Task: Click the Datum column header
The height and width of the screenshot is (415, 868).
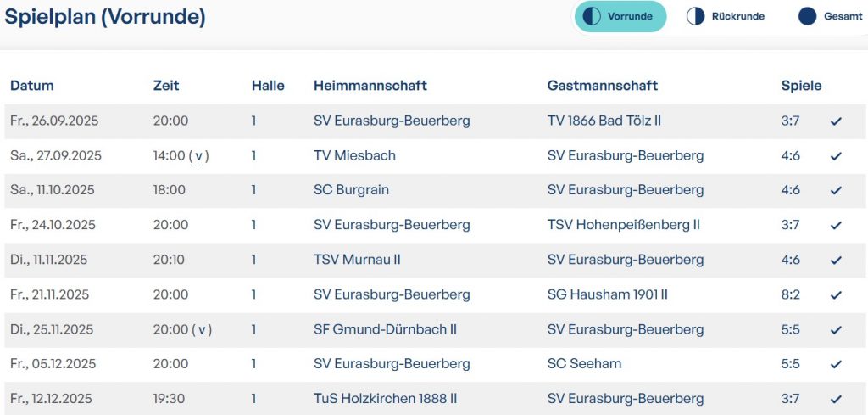Action: 32,86
